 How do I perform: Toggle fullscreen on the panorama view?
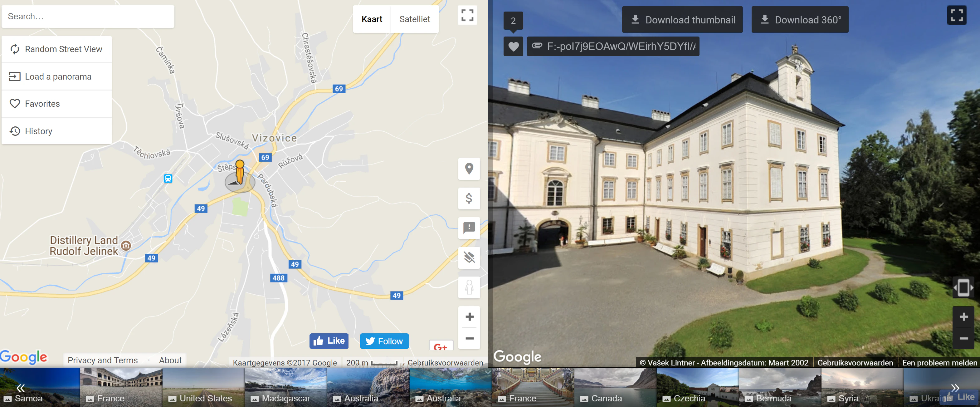tap(956, 16)
